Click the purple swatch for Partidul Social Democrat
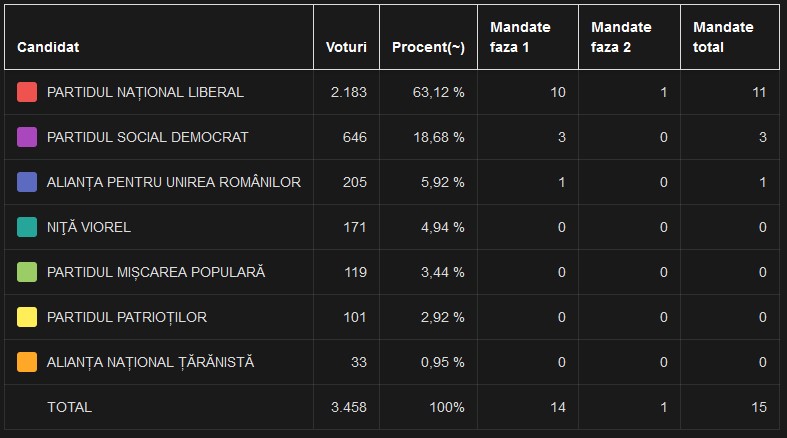The width and height of the screenshot is (787, 438). click(27, 137)
